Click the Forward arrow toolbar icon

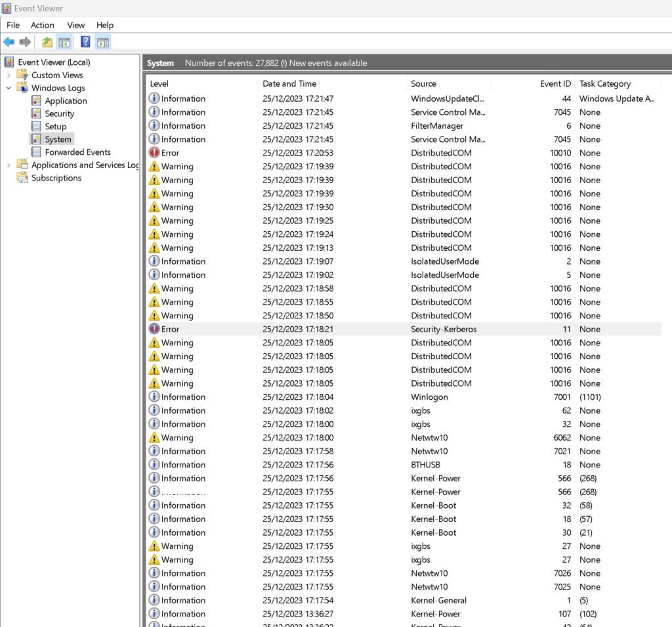pyautogui.click(x=26, y=42)
